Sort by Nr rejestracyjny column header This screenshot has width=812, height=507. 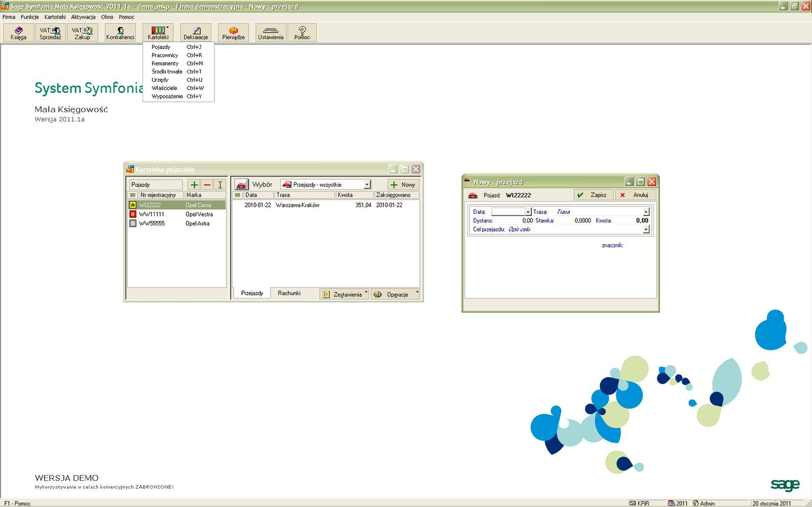click(161, 195)
